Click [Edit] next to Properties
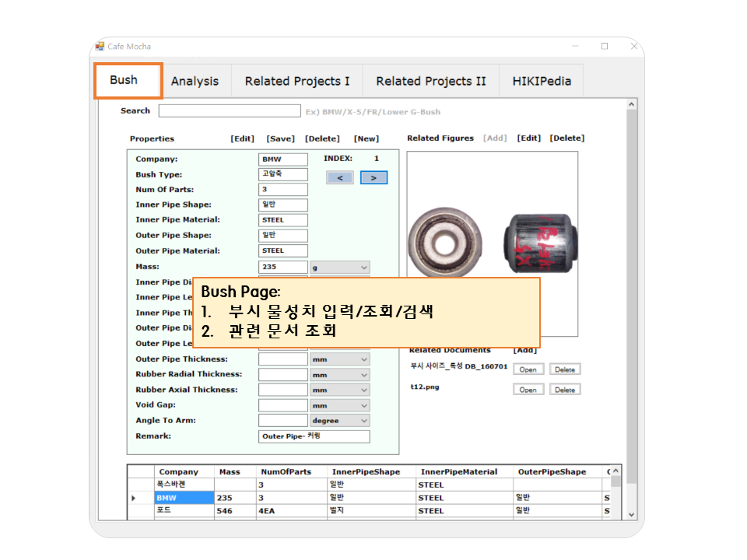The image size is (747, 560). [x=243, y=138]
